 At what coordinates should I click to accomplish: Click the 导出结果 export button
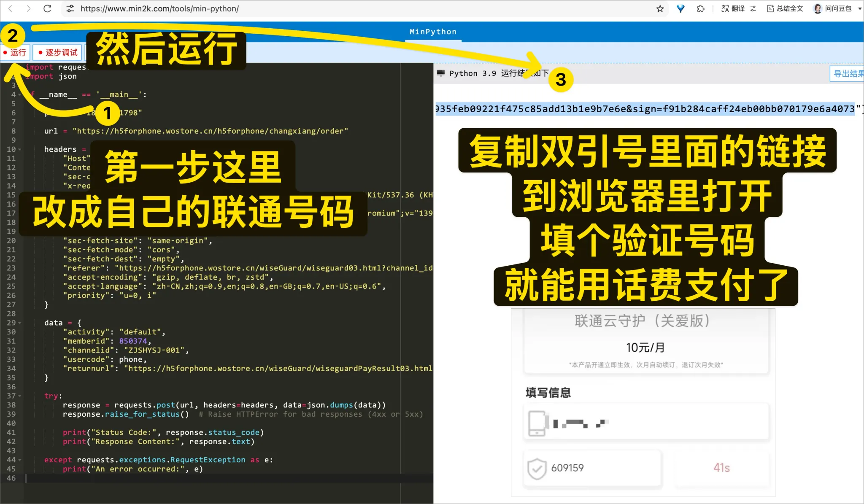pos(847,73)
